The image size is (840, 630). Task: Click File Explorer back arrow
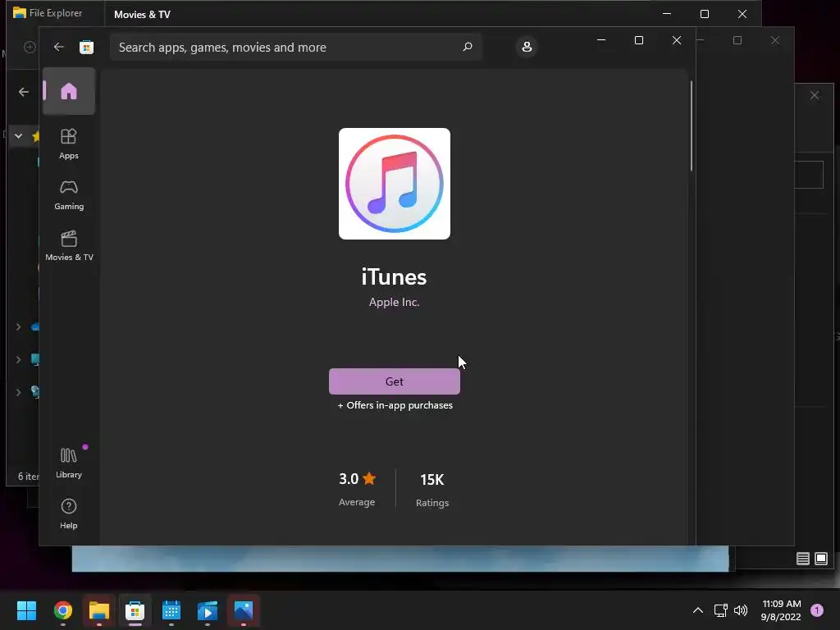click(24, 92)
